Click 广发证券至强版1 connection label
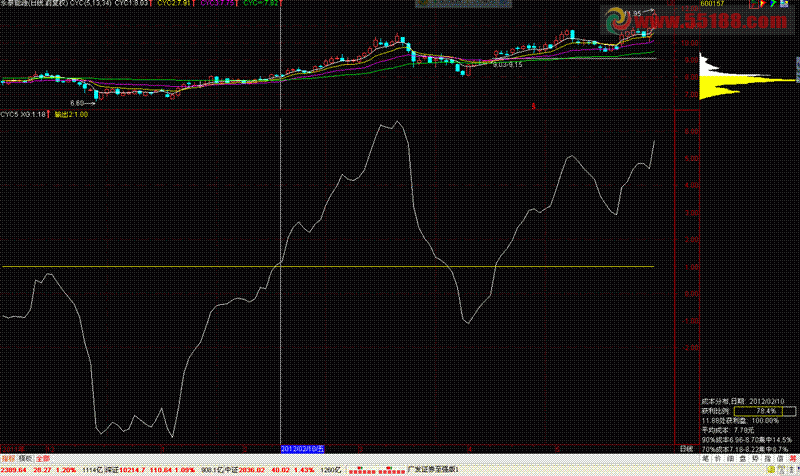The width and height of the screenshot is (800, 476). pyautogui.click(x=433, y=470)
